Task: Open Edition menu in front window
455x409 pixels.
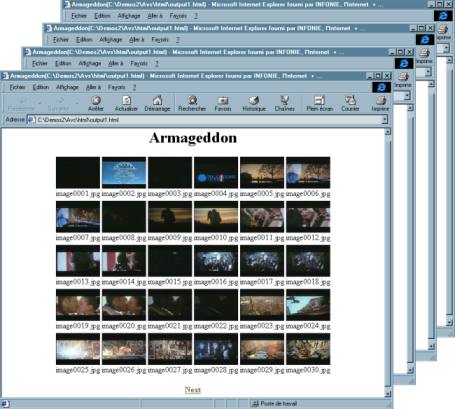Action: [41, 87]
